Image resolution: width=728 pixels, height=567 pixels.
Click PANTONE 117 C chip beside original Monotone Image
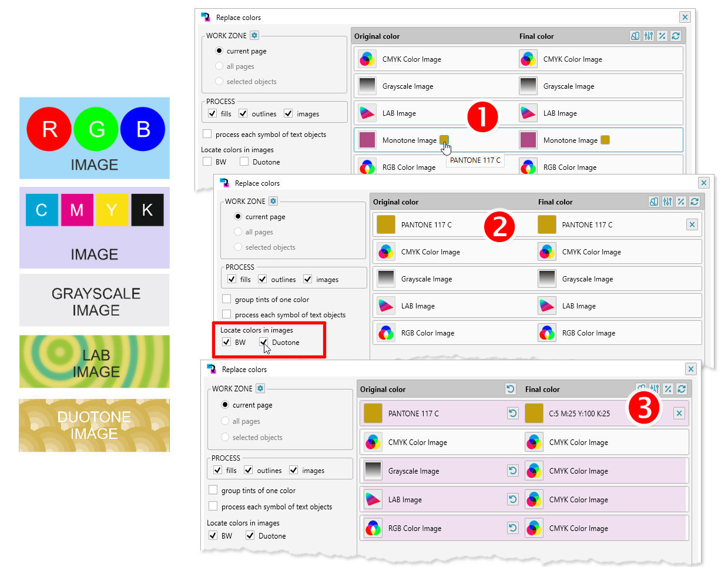click(x=444, y=140)
